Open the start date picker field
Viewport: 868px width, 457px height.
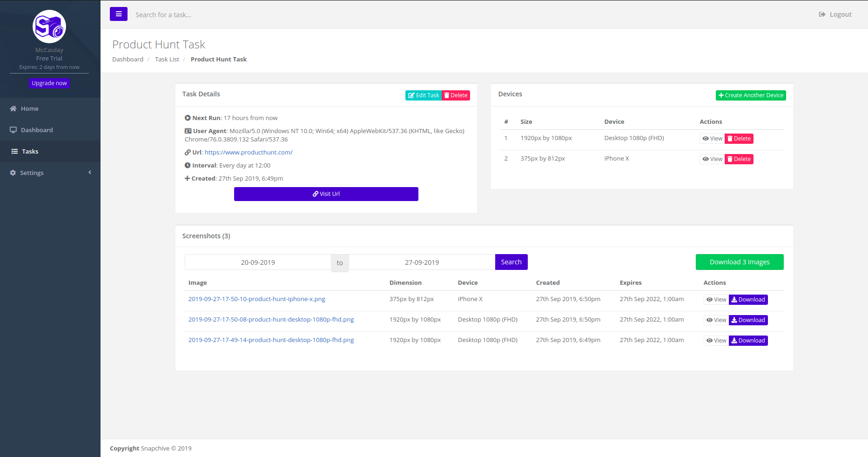point(258,262)
